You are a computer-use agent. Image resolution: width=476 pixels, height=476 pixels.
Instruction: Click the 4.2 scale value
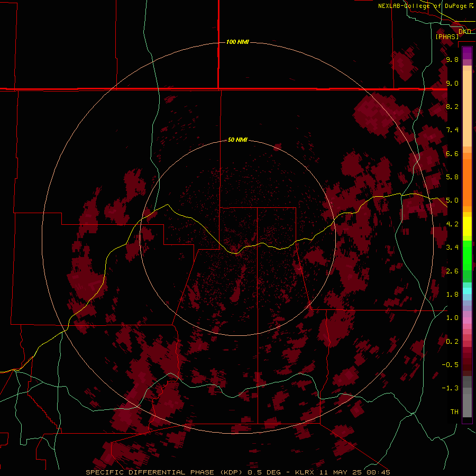tap(452, 224)
